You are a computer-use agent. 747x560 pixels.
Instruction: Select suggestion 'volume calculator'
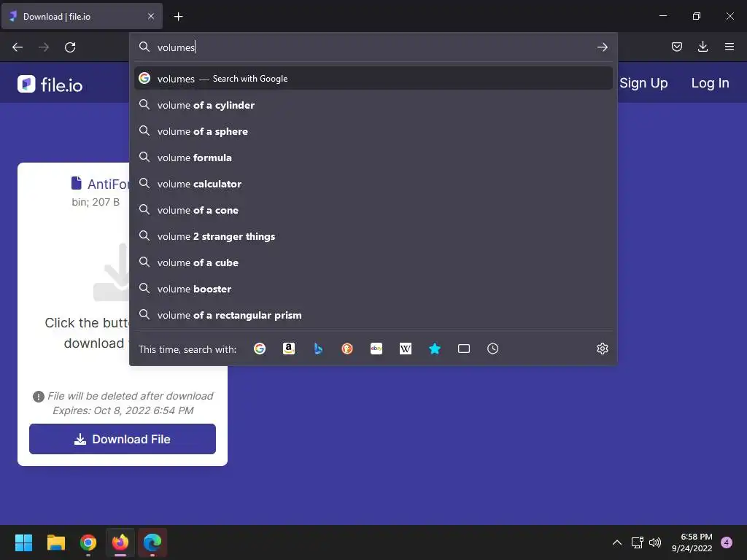point(373,183)
